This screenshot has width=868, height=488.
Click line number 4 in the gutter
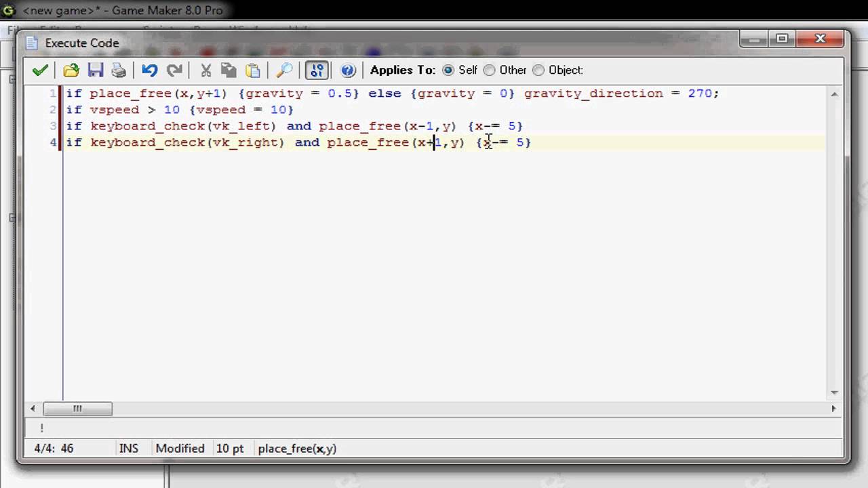pos(53,142)
